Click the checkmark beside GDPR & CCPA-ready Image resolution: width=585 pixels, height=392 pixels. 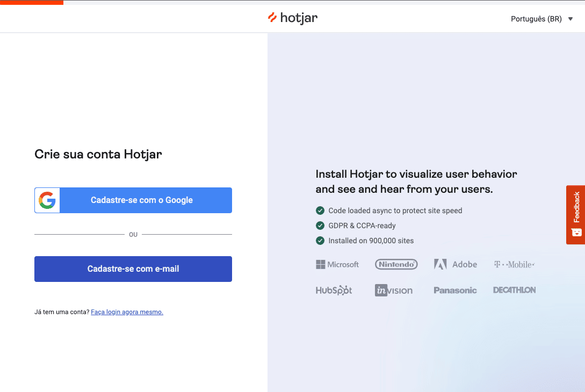coord(320,226)
